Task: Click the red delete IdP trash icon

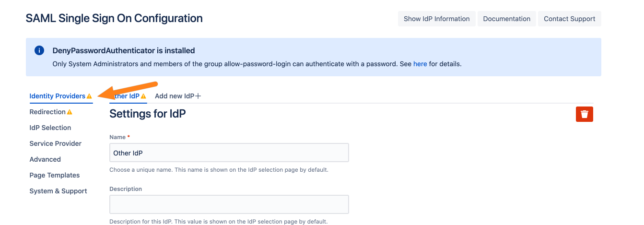Action: click(x=584, y=114)
